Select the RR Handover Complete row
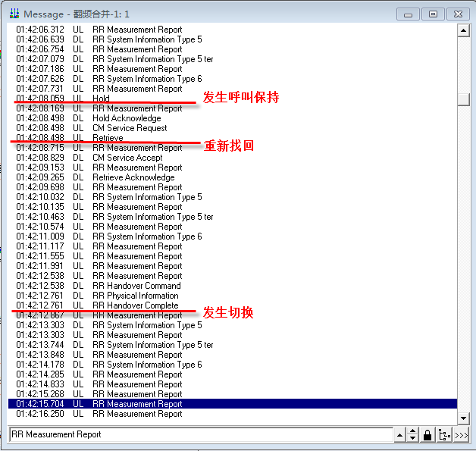The width and height of the screenshot is (476, 451). [x=233, y=305]
